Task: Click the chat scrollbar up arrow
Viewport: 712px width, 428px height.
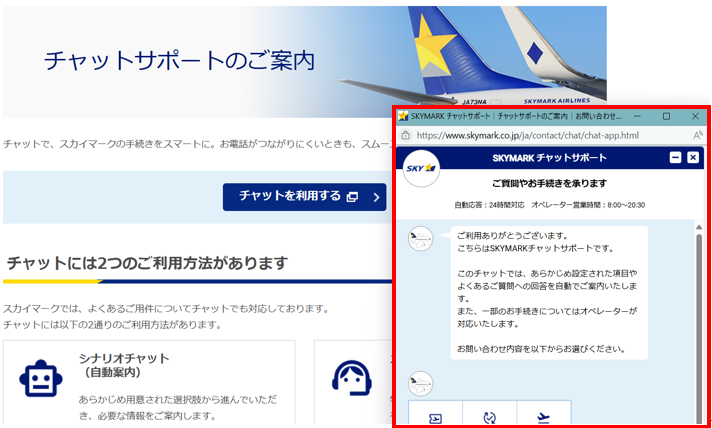Action: click(698, 227)
